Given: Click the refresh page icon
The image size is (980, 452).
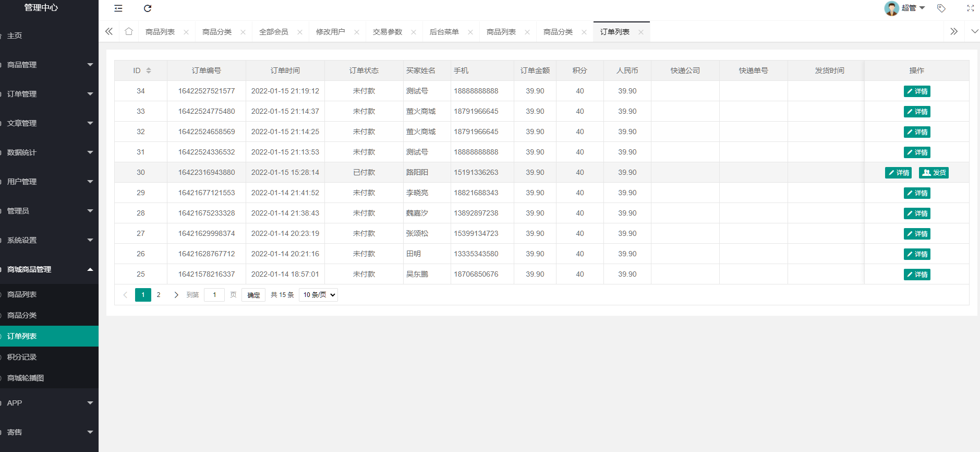Looking at the screenshot, I should click(x=148, y=8).
